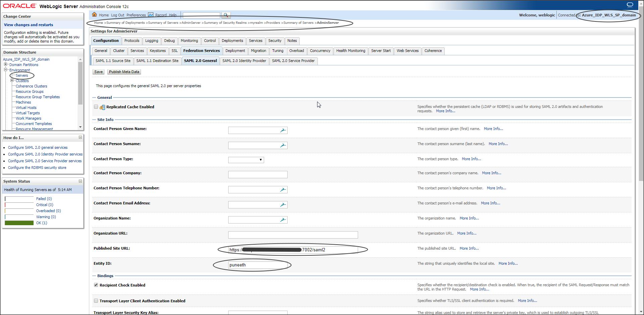
Task: Open the Keystores tab
Action: [158, 51]
